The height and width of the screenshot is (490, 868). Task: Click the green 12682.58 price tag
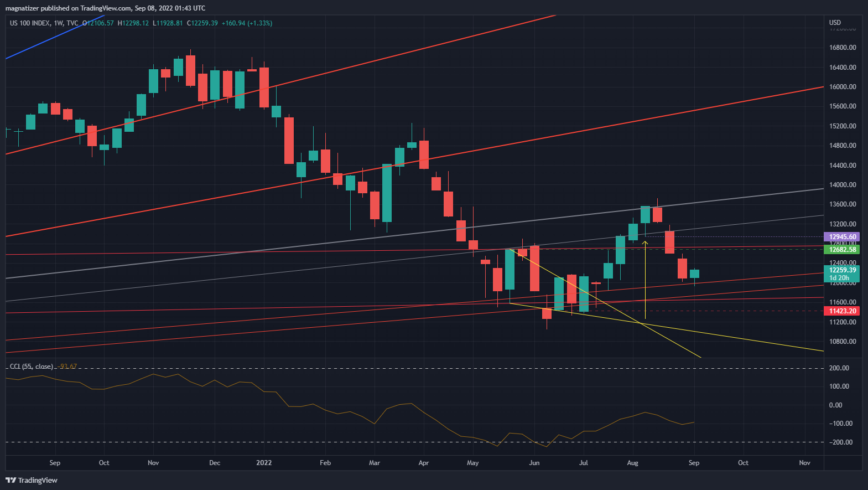[x=843, y=250]
